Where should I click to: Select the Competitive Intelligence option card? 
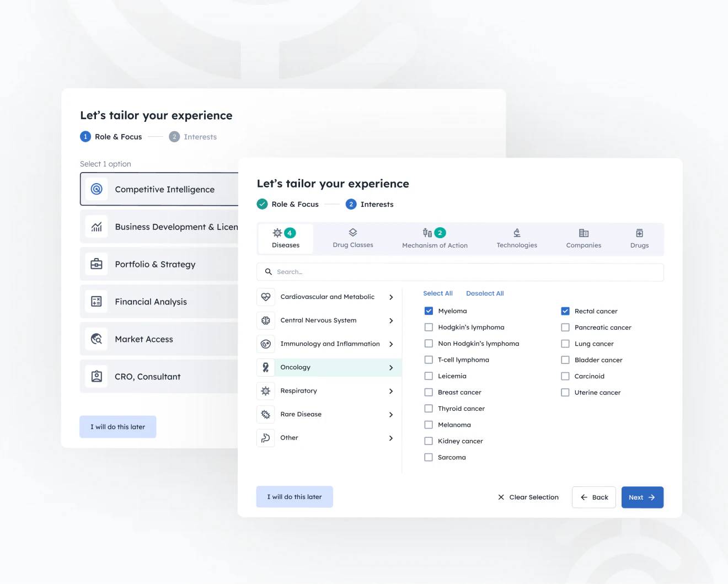click(159, 189)
